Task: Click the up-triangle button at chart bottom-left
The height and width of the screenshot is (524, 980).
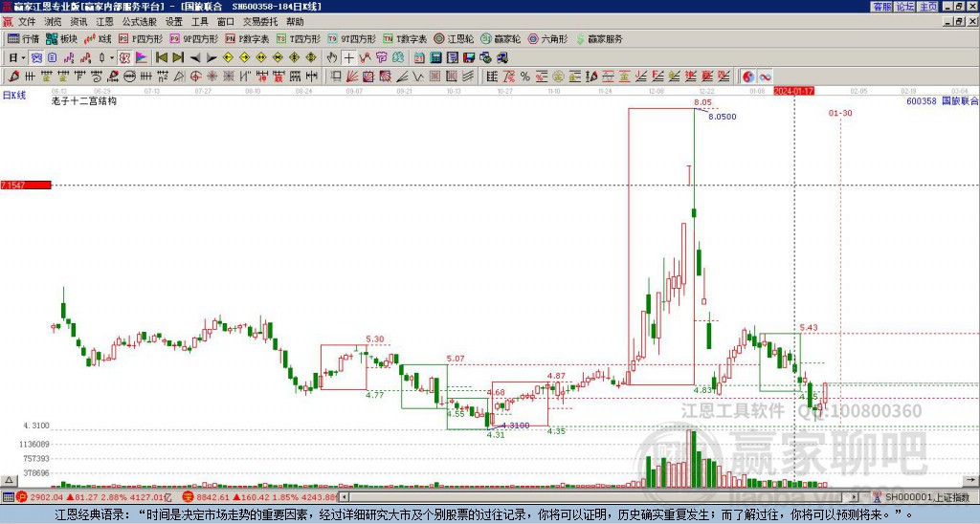Action: (9, 480)
